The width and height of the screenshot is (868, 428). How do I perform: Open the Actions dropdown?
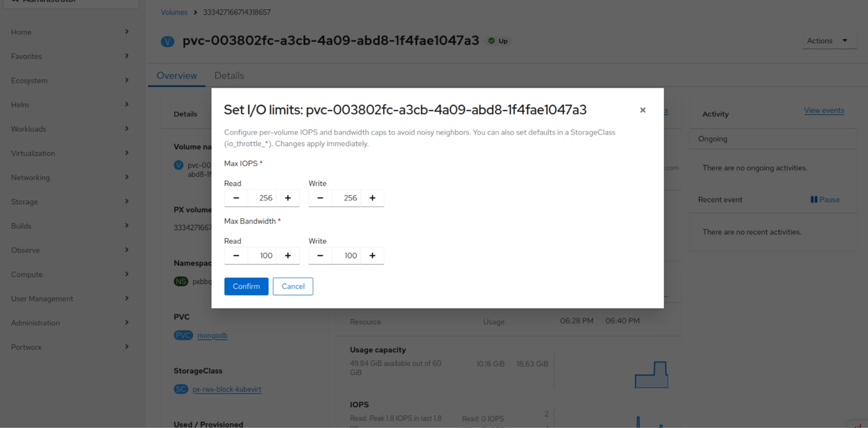tap(829, 41)
